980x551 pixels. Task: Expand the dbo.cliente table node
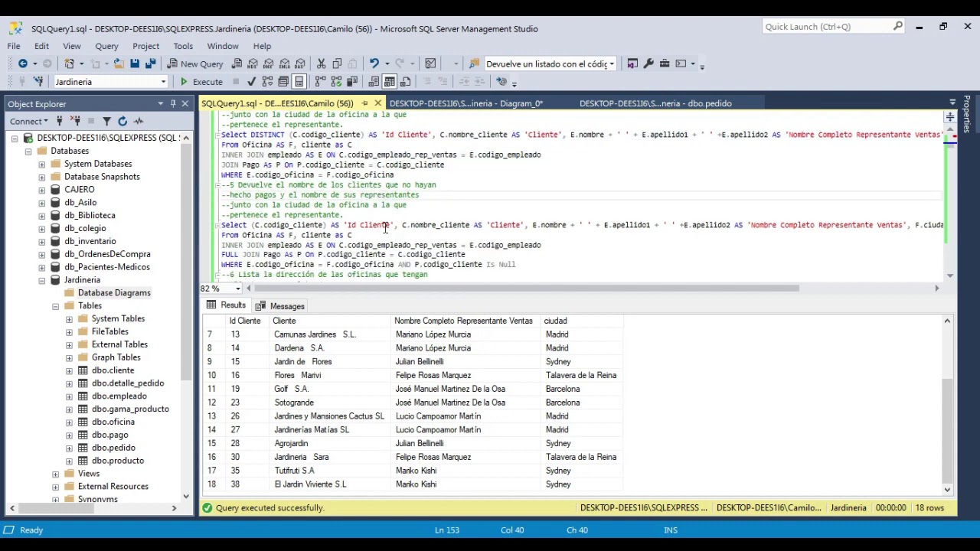(x=70, y=370)
